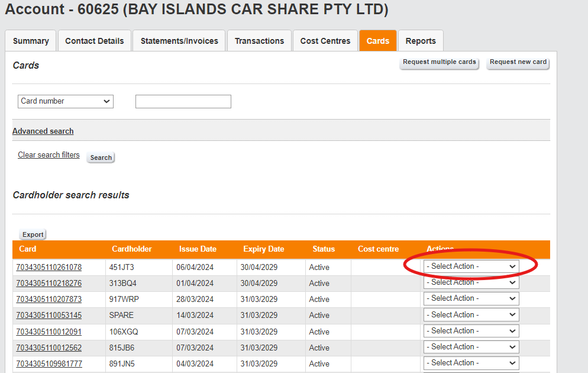Open Select Action dropdown for 815JB6

(471, 347)
